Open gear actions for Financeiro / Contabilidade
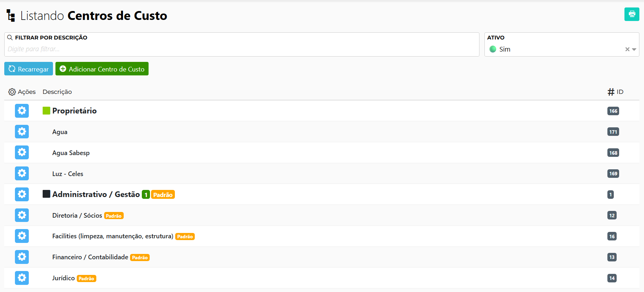The width and height of the screenshot is (644, 292). click(x=22, y=257)
